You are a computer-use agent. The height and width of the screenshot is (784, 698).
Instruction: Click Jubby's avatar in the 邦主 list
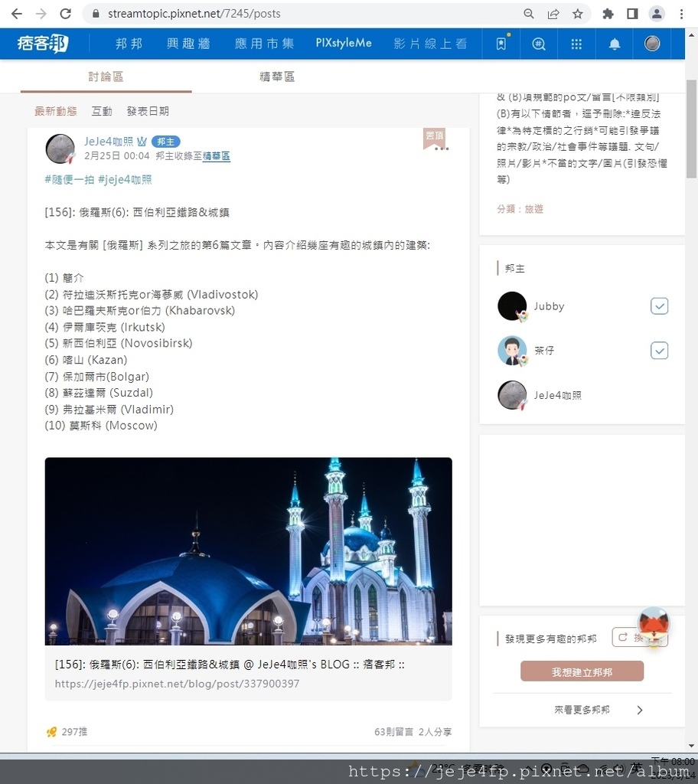[x=512, y=306]
